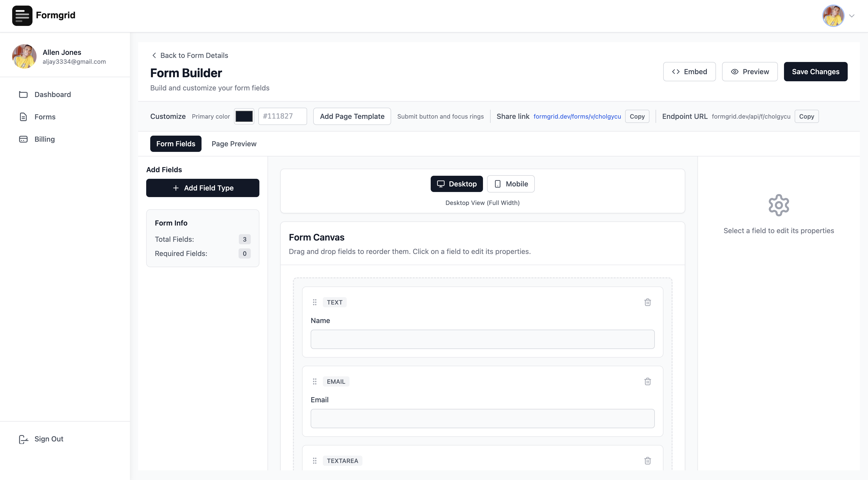Image resolution: width=868 pixels, height=480 pixels.
Task: Open the Add Field Type menu
Action: click(203, 188)
